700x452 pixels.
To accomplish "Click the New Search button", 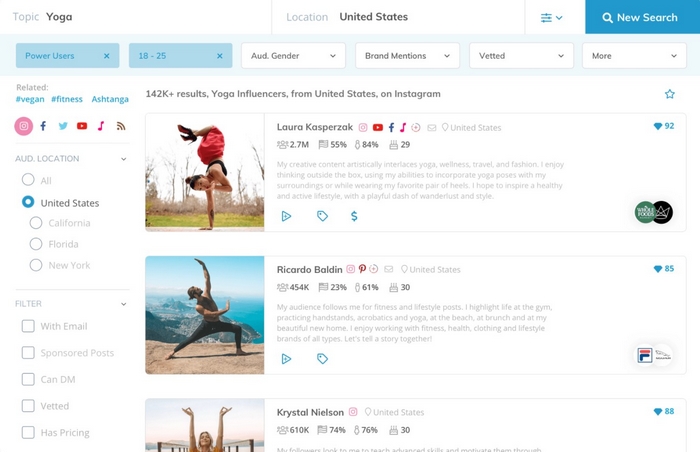I will pyautogui.click(x=642, y=17).
